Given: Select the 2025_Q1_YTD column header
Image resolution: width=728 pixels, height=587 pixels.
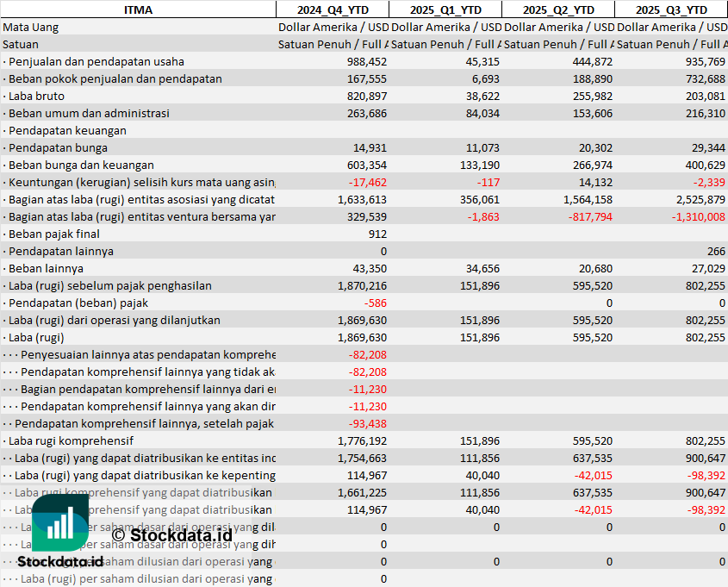Looking at the screenshot, I should coord(445,9).
